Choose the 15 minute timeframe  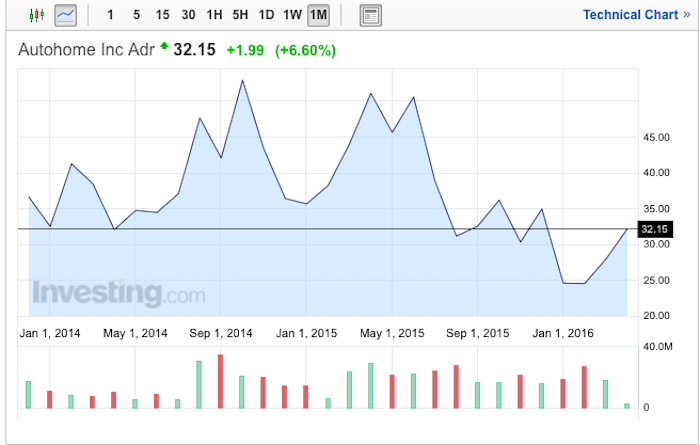coord(162,15)
